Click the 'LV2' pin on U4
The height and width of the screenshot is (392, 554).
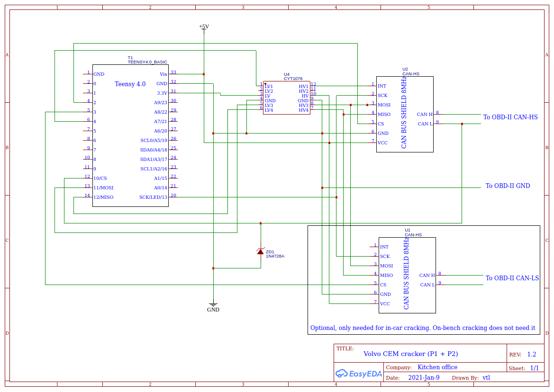click(x=269, y=91)
